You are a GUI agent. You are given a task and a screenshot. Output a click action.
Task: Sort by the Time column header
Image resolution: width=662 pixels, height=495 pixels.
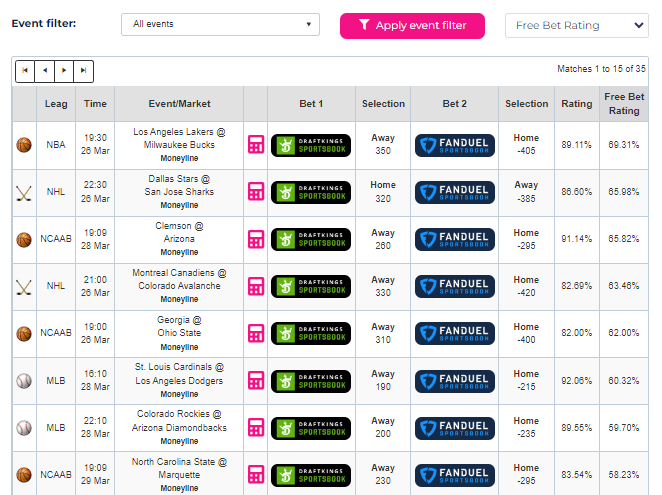95,104
